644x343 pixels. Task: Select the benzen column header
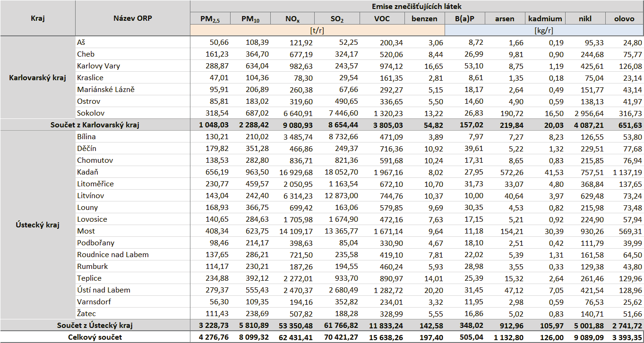coord(425,19)
